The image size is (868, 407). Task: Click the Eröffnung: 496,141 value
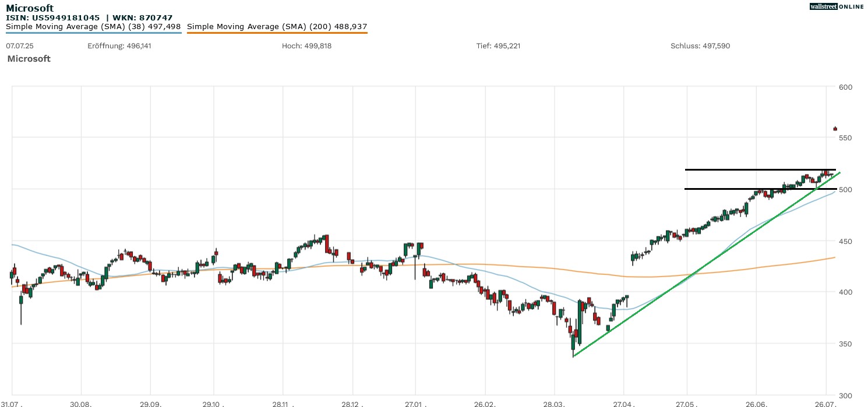(119, 46)
